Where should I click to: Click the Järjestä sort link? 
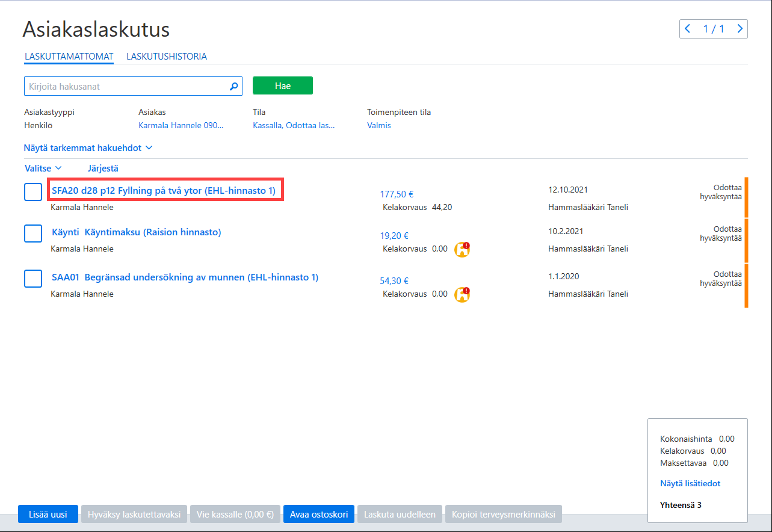click(103, 169)
